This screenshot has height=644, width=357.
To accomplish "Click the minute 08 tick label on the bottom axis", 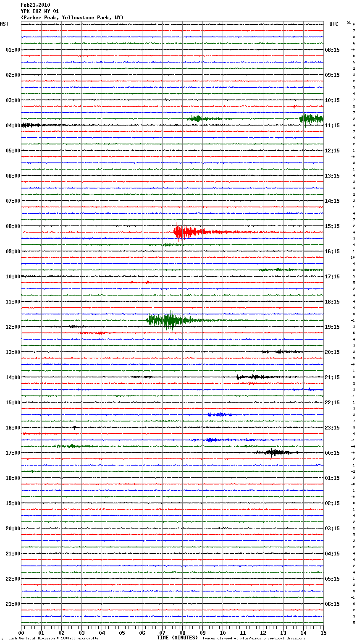I will pos(182,633).
